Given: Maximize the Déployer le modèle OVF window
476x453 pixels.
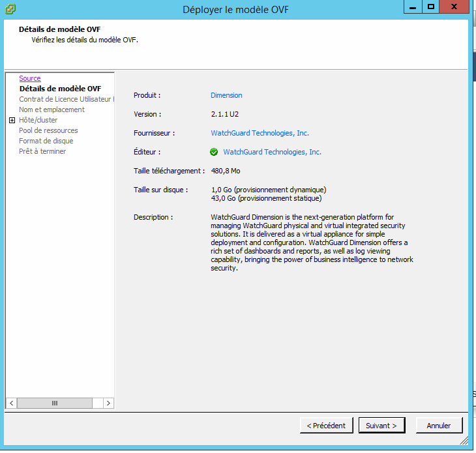Looking at the screenshot, I should [431, 7].
